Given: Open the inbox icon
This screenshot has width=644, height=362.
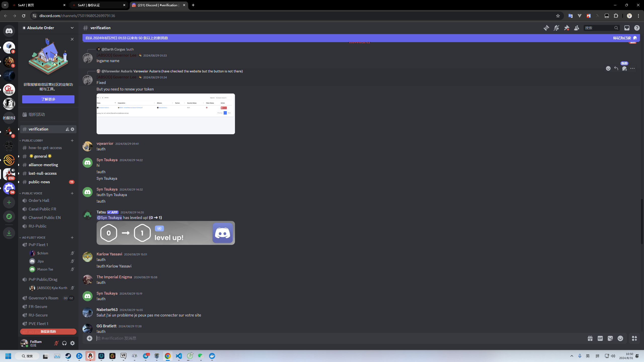Looking at the screenshot, I should (x=627, y=28).
